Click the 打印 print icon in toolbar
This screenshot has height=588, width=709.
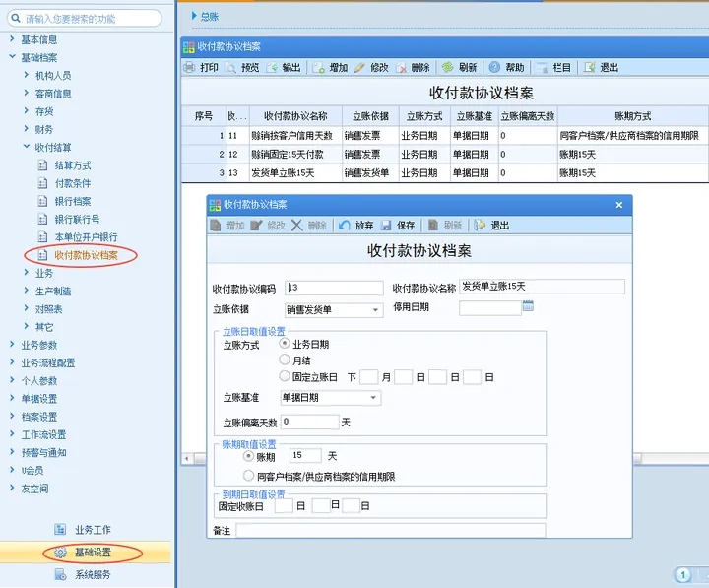(191, 68)
